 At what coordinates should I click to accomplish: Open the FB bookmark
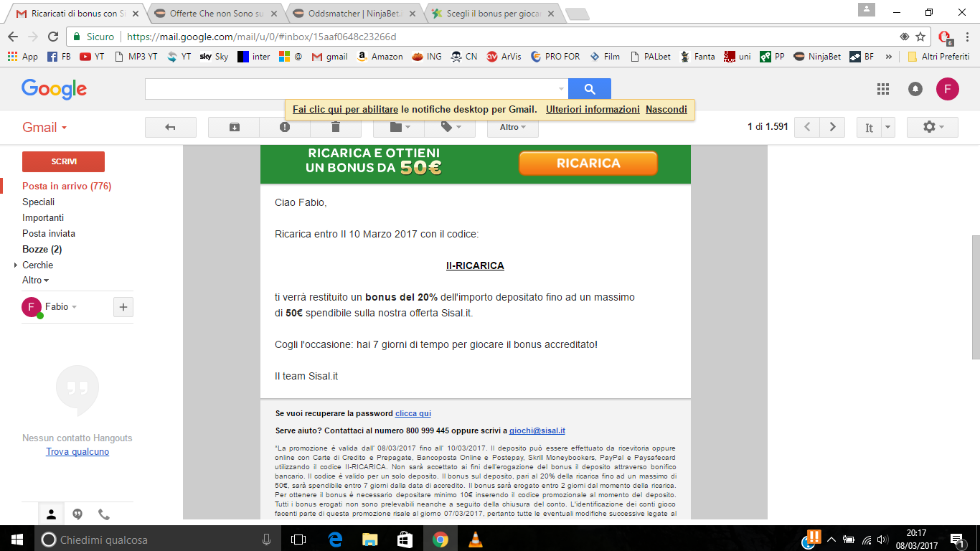coord(59,57)
